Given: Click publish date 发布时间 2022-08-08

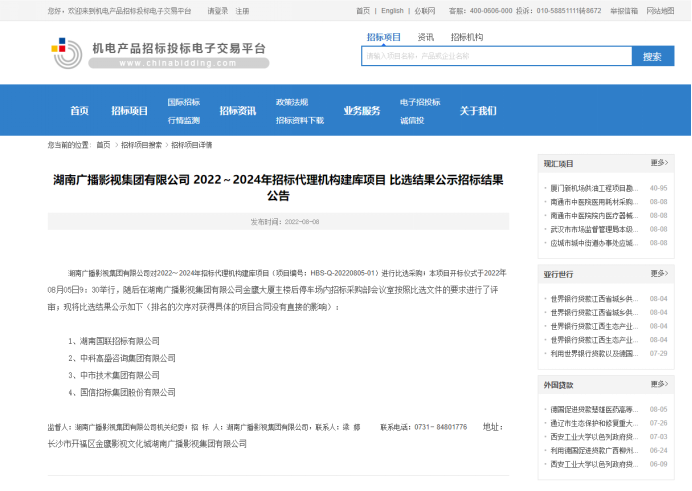Looking at the screenshot, I should point(285,221).
